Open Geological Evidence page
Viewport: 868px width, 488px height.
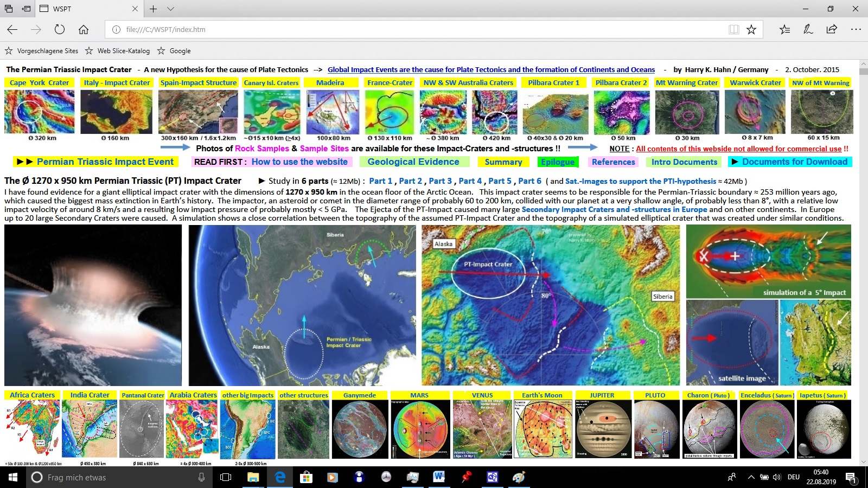[x=413, y=162]
